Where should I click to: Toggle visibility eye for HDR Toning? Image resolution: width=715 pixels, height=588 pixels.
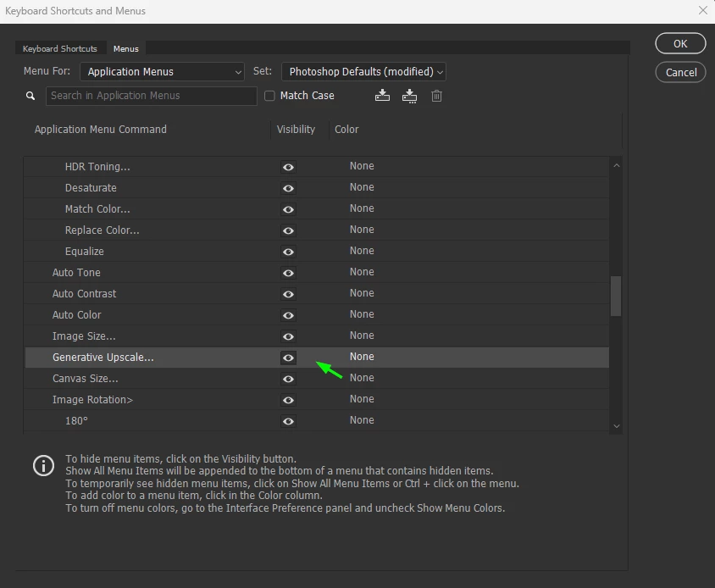288,167
